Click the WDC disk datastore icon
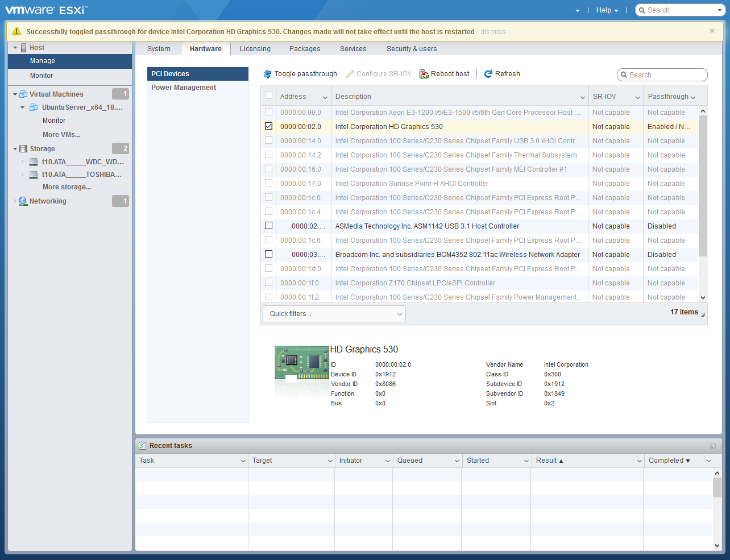Viewport: 730px width, 560px height. point(34,162)
